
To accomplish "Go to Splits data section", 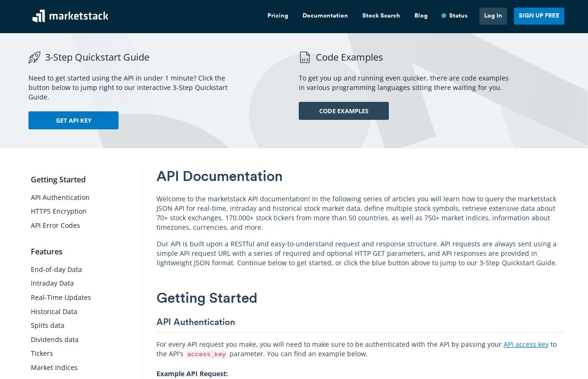I will (47, 325).
